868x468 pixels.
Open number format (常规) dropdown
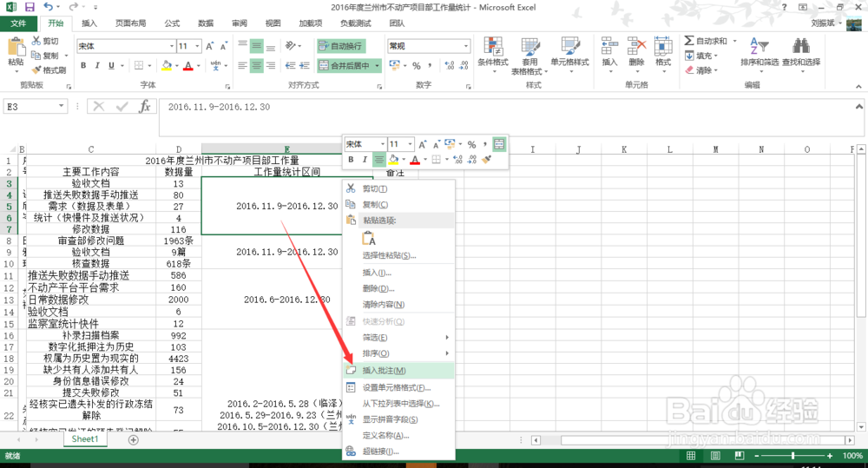(x=466, y=46)
